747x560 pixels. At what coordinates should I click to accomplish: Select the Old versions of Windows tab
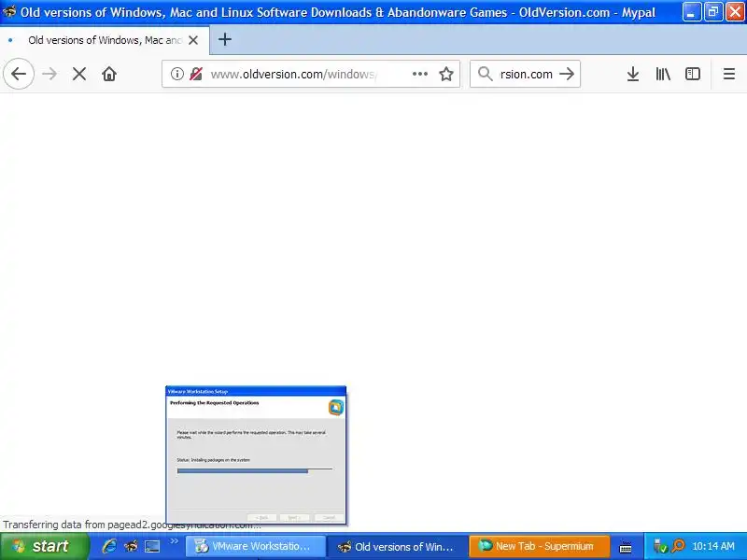click(x=105, y=40)
